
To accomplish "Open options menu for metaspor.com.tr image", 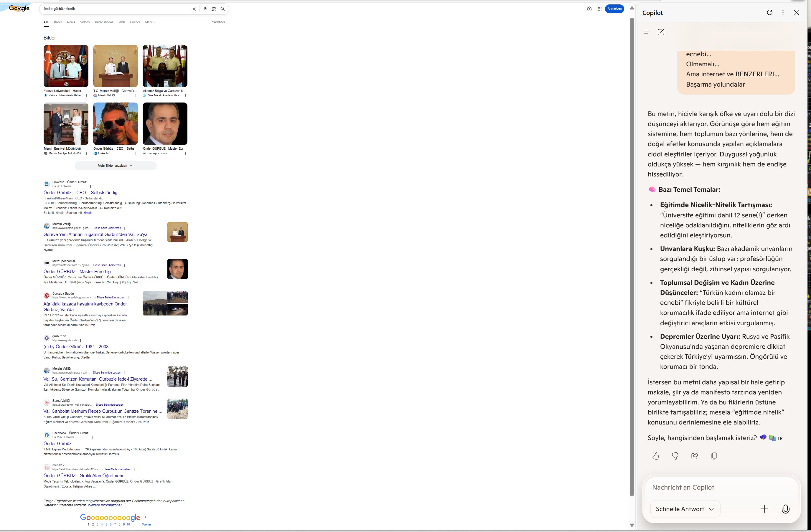I will 185,153.
